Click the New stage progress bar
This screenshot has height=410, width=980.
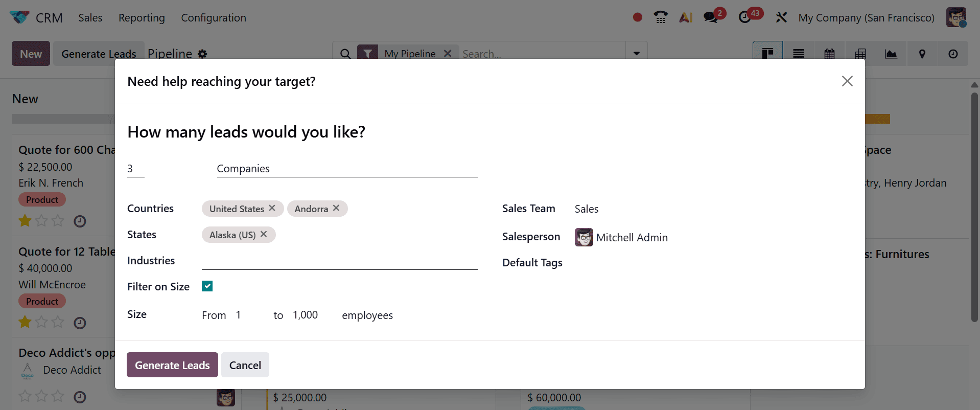63,119
